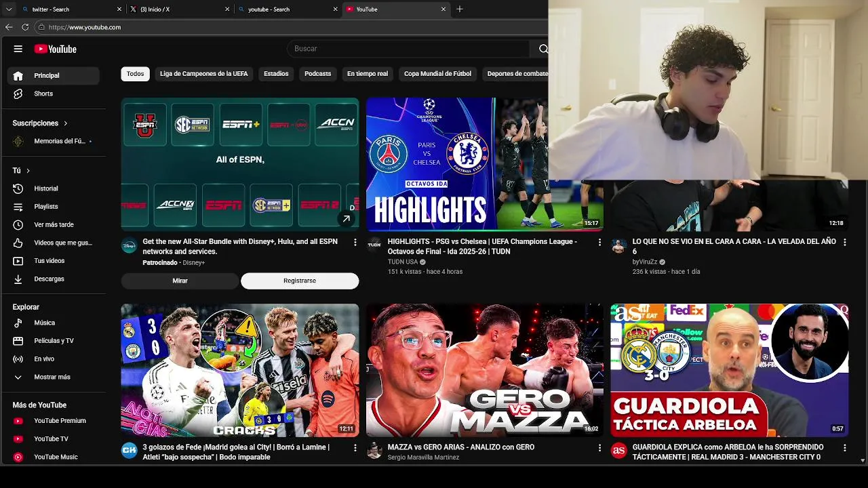Image resolution: width=868 pixels, height=488 pixels.
Task: Open Ver más tarde list
Action: point(53,224)
